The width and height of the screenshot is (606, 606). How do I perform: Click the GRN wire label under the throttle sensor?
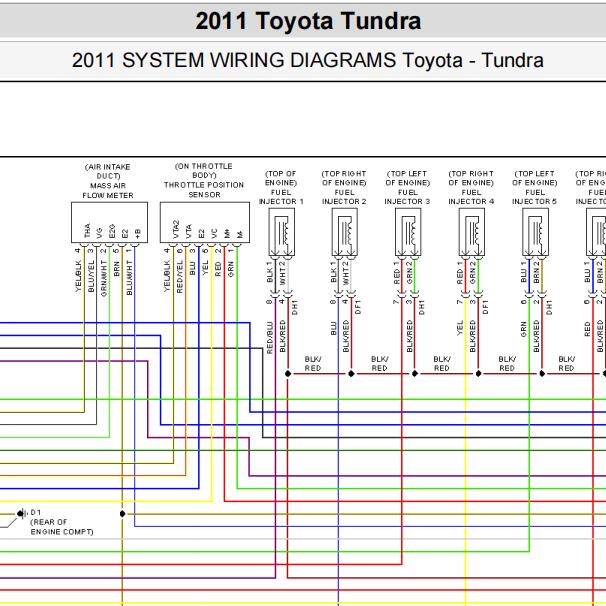click(231, 269)
